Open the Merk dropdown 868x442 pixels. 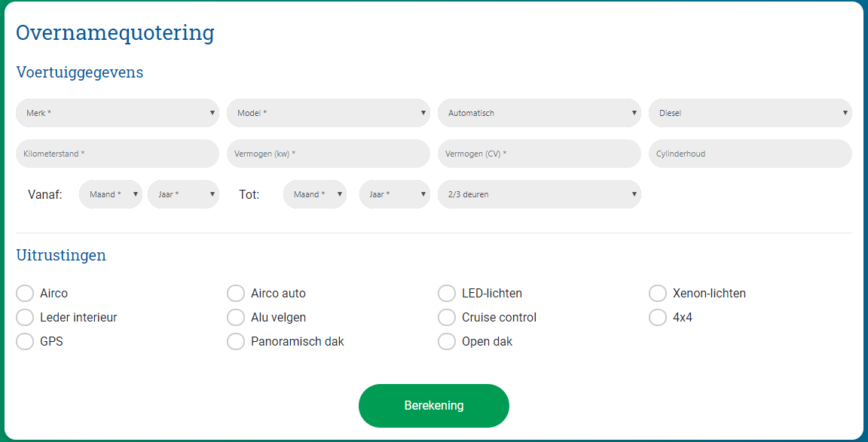[118, 113]
